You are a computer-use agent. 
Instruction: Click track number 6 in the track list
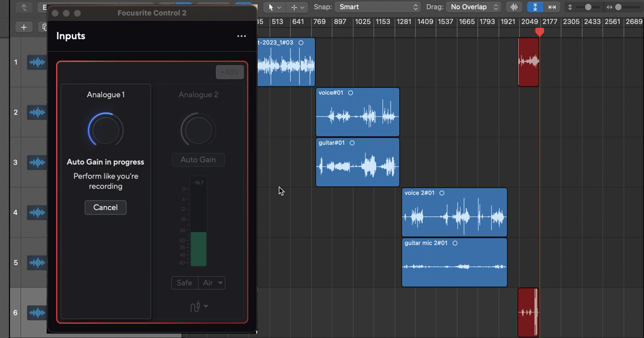click(x=16, y=313)
